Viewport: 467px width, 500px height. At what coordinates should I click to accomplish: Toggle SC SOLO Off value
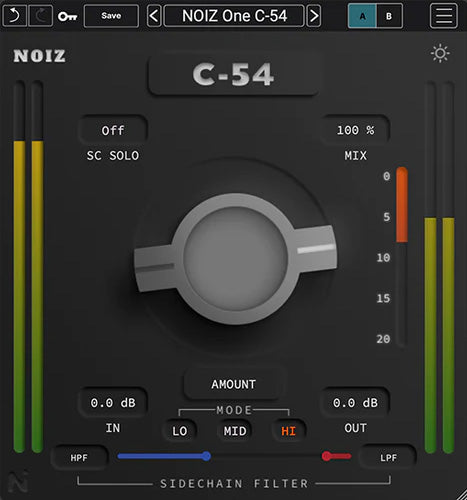tap(113, 130)
